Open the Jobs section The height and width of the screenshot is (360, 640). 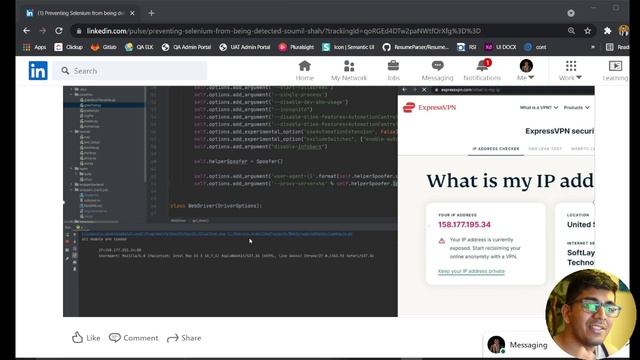pos(393,71)
